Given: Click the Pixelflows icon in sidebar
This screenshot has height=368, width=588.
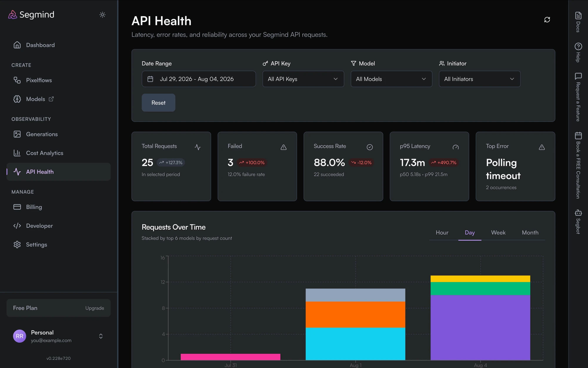Looking at the screenshot, I should (x=17, y=80).
